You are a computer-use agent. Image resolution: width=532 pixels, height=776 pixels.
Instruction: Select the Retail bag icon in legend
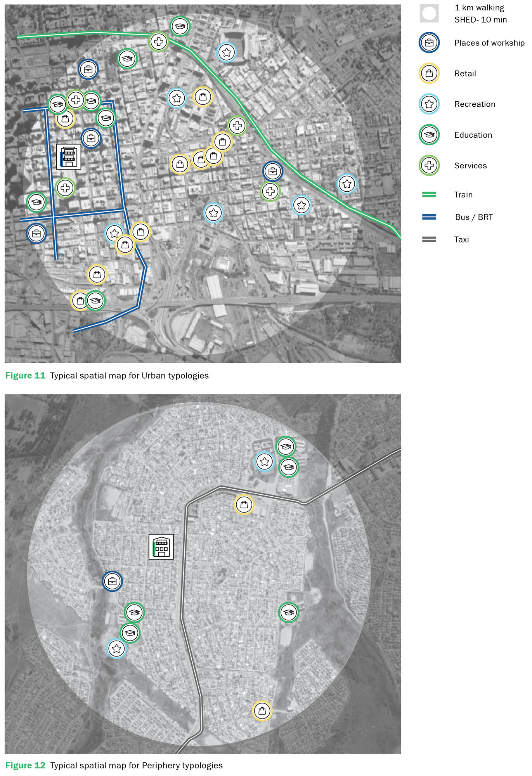(x=429, y=73)
